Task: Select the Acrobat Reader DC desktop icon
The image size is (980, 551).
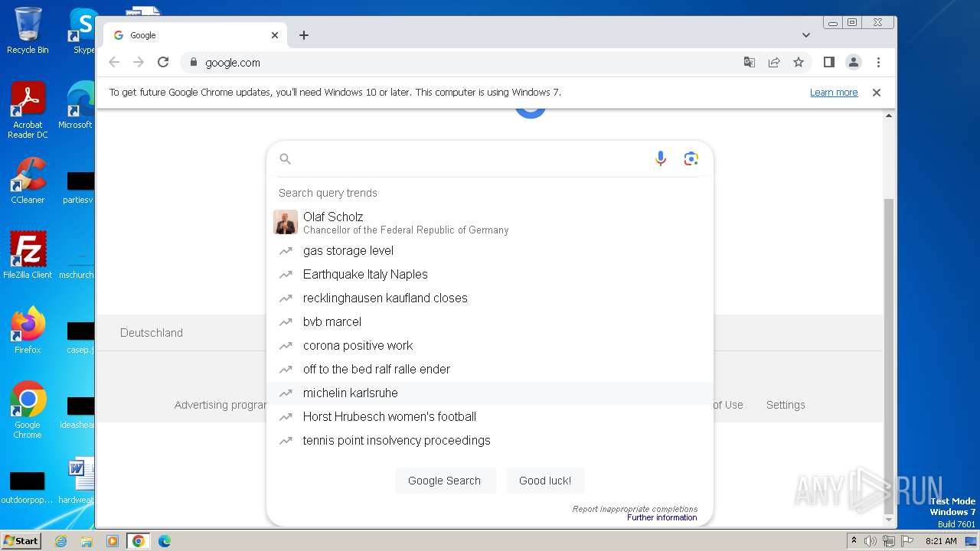Action: pos(28,110)
